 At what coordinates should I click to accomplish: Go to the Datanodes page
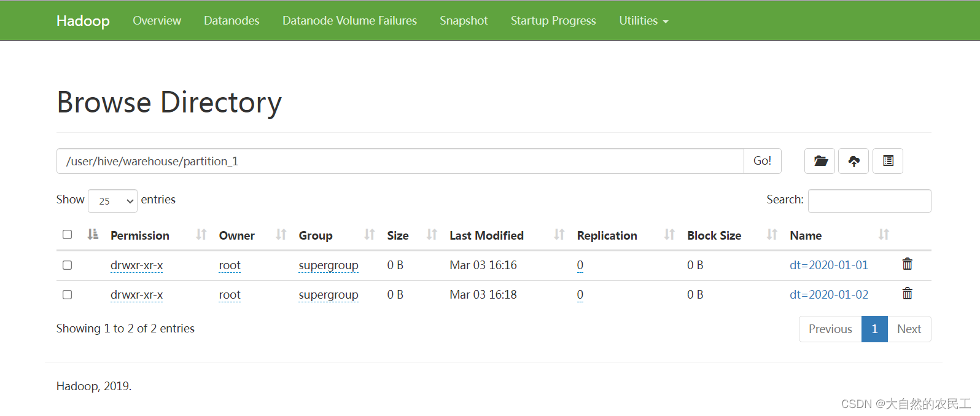click(231, 20)
